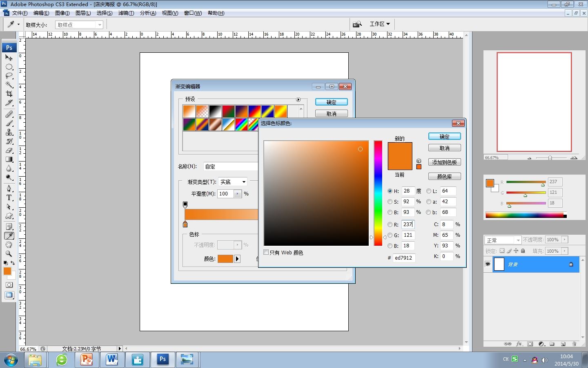588x368 pixels.
Task: Open the 取样大小 sample size dropdown
Action: tap(79, 25)
